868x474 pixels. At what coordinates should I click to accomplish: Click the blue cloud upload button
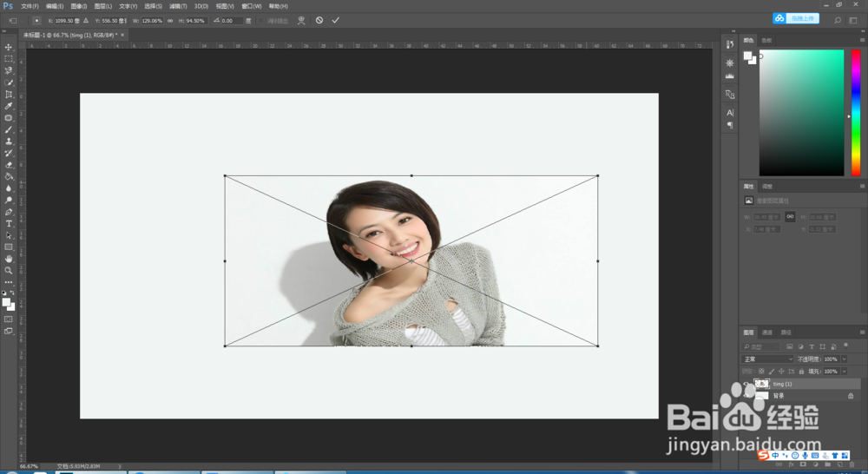click(x=795, y=18)
